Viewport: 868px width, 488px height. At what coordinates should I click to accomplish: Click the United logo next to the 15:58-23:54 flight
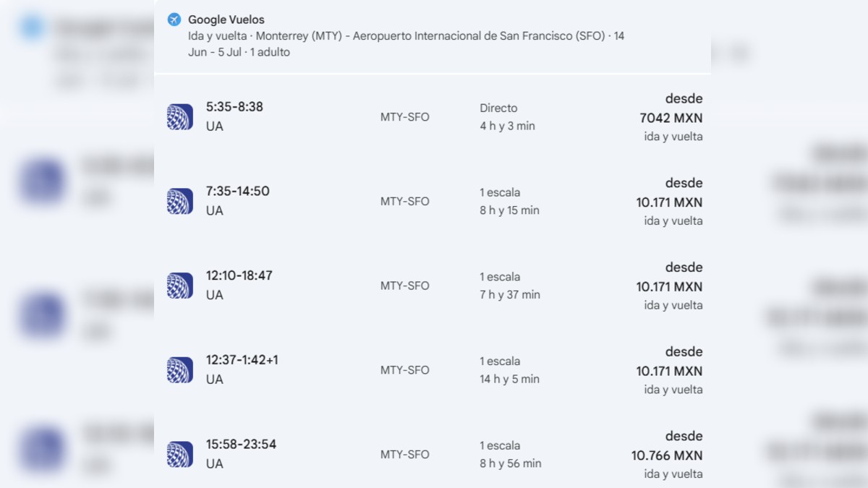pos(179,453)
